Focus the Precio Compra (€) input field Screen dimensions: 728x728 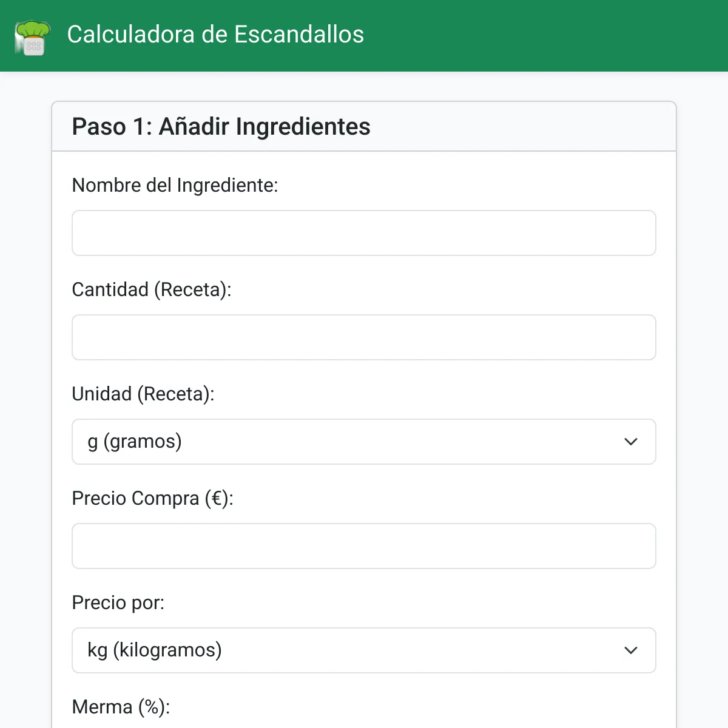tap(364, 546)
